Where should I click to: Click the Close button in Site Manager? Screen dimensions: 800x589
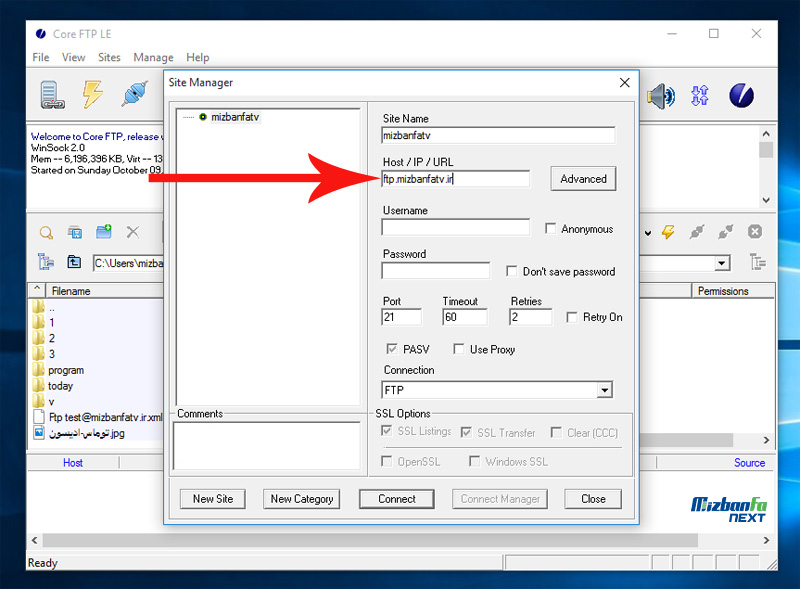click(593, 499)
